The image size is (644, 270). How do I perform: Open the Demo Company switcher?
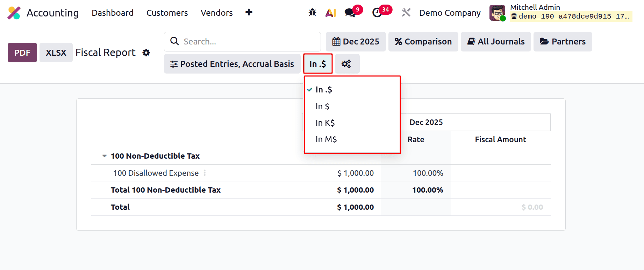click(x=450, y=13)
